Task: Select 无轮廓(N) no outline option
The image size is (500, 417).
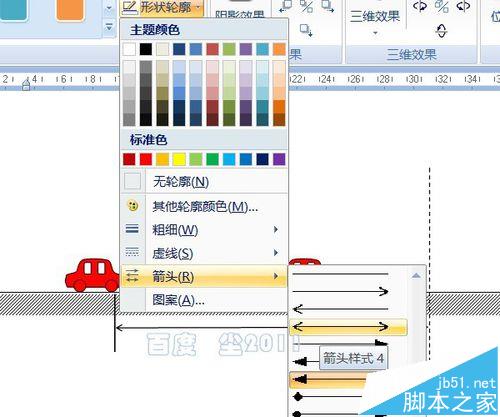Action: pos(204,182)
